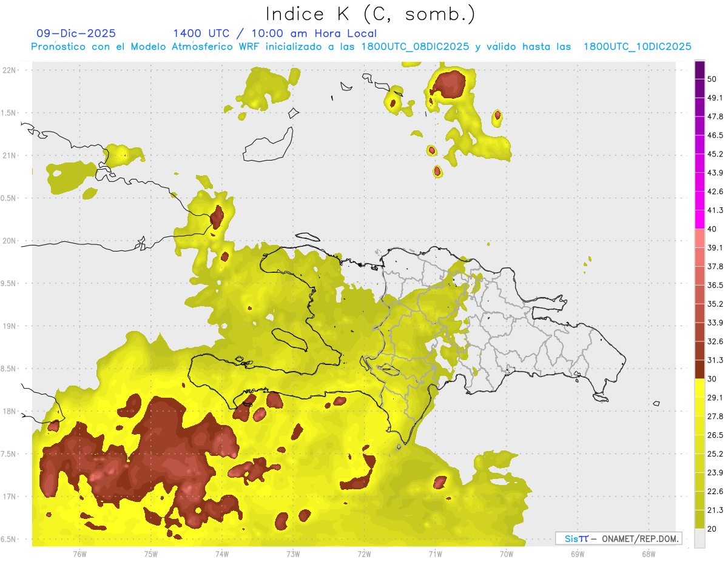Viewport: 728px width, 562px height.
Task: Click the '33.9' value on the color scale
Action: coord(715,323)
